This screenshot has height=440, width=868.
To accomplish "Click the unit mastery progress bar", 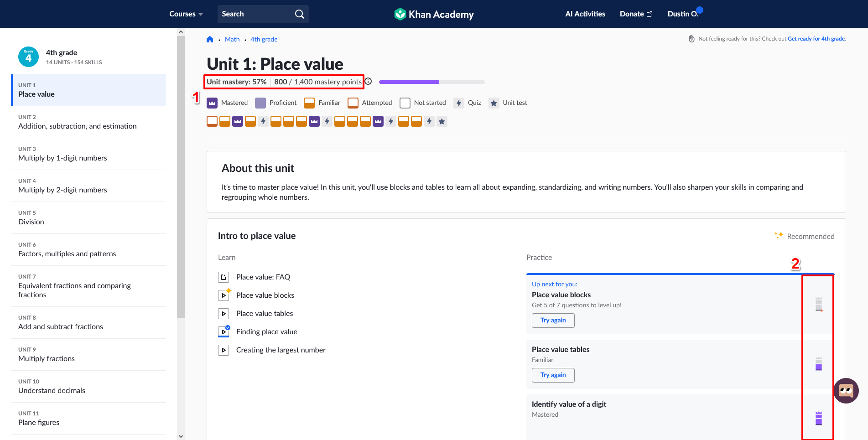I will [x=431, y=82].
